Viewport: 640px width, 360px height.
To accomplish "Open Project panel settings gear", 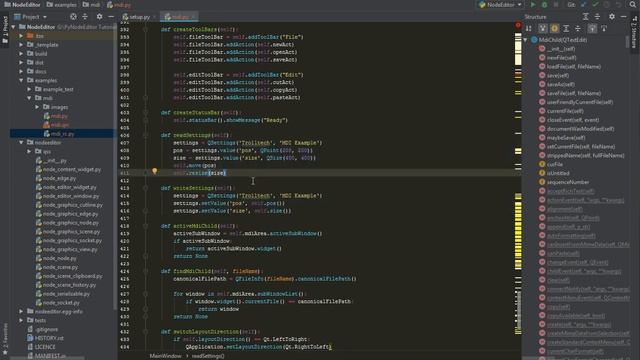I will (x=99, y=17).
